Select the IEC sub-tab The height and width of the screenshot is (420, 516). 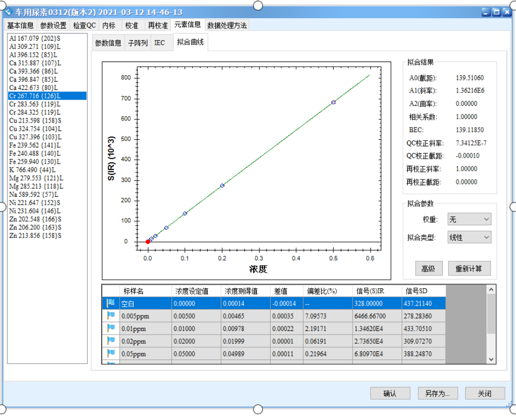(x=159, y=43)
